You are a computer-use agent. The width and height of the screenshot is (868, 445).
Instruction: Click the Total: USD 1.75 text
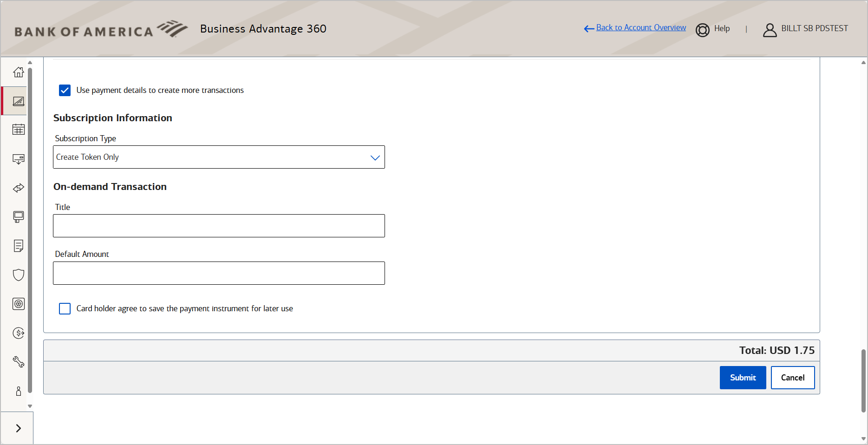777,350
